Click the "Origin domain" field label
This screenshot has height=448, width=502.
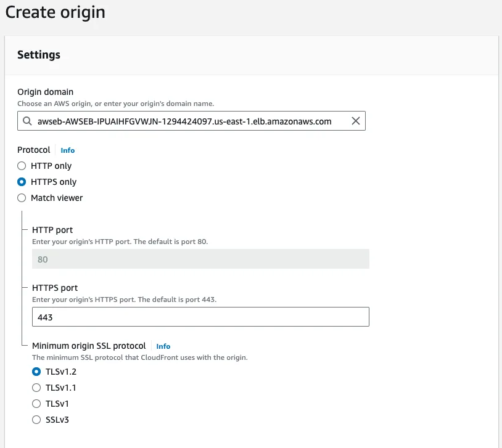click(46, 92)
